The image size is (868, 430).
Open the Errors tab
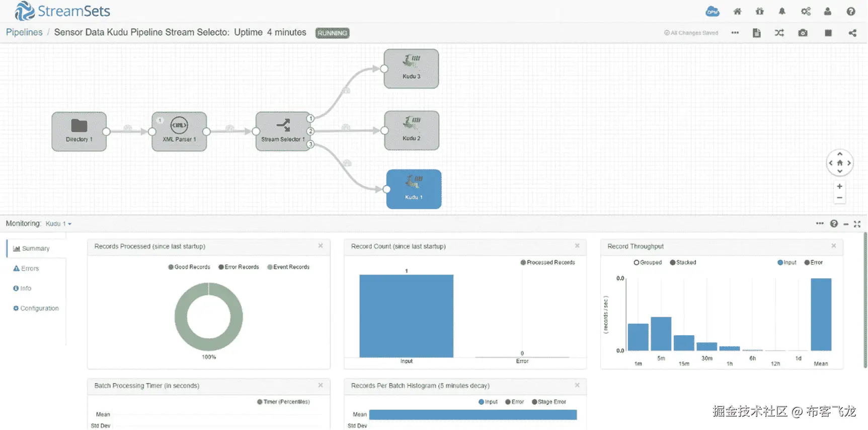26,268
